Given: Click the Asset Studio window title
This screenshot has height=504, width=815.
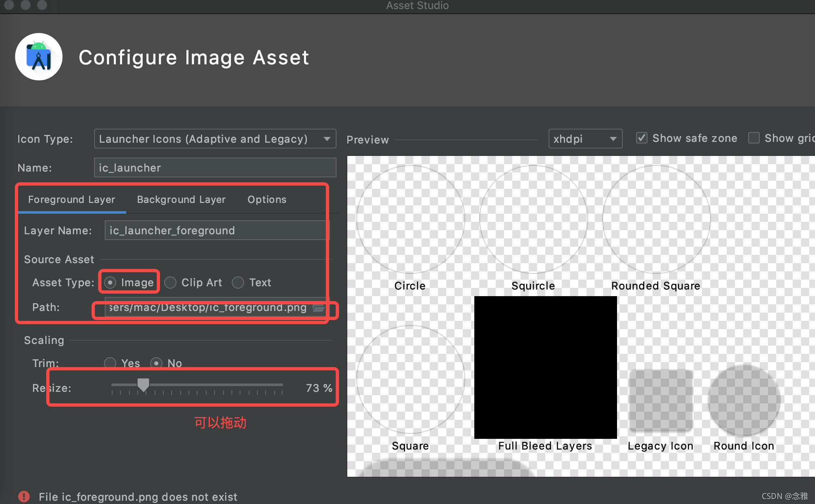Looking at the screenshot, I should point(417,6).
